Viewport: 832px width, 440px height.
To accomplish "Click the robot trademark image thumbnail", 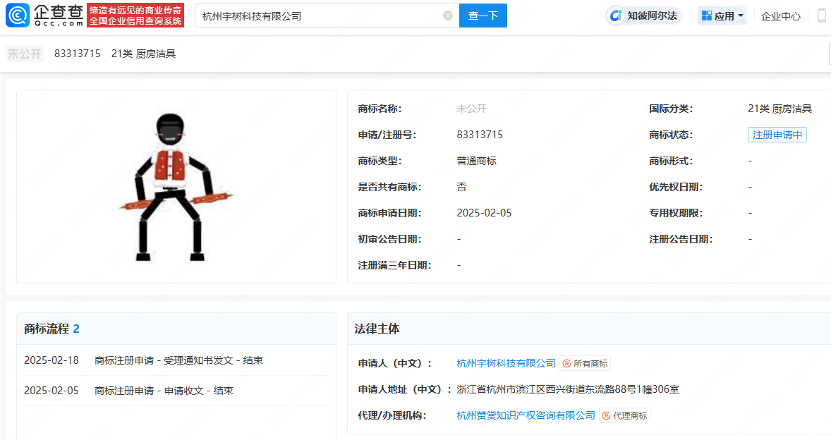I will tap(176, 186).
